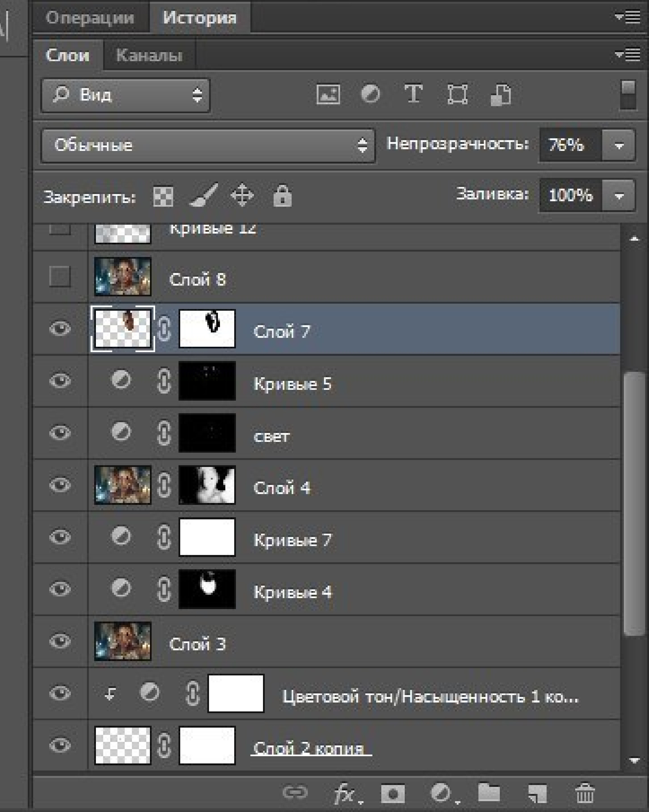This screenshot has width=649, height=812.
Task: Open the Операции tab
Action: 90,18
